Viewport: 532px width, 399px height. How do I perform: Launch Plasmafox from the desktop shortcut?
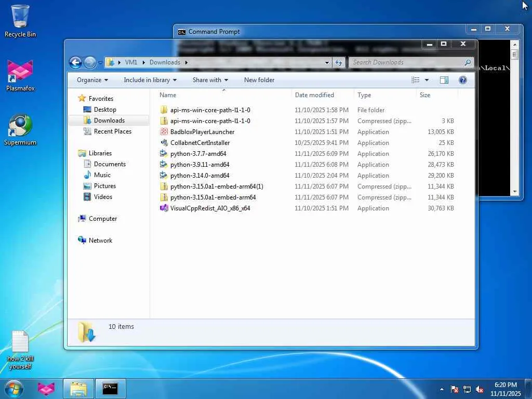(20, 75)
